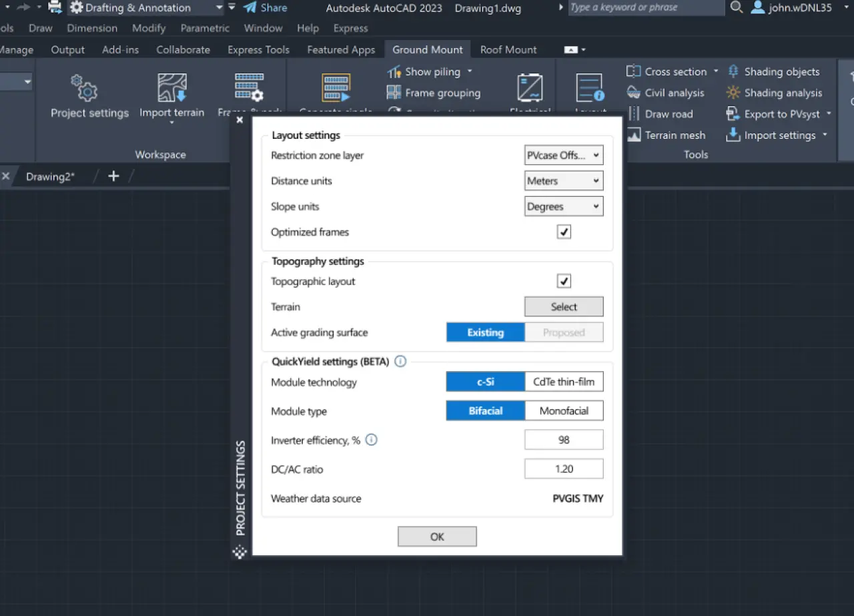
Task: Open the Restriction zone layer dropdown
Action: click(564, 155)
